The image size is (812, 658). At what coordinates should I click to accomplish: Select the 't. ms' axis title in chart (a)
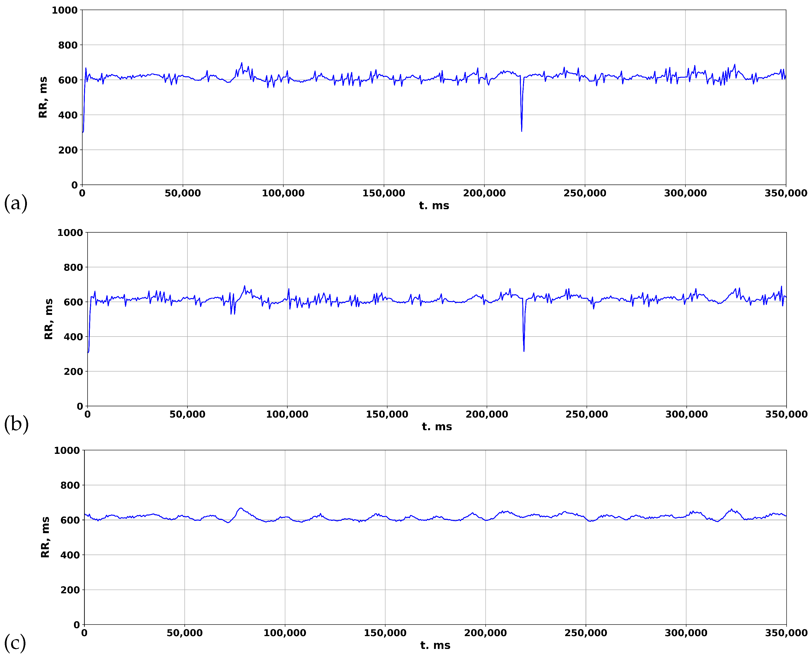coord(434,206)
